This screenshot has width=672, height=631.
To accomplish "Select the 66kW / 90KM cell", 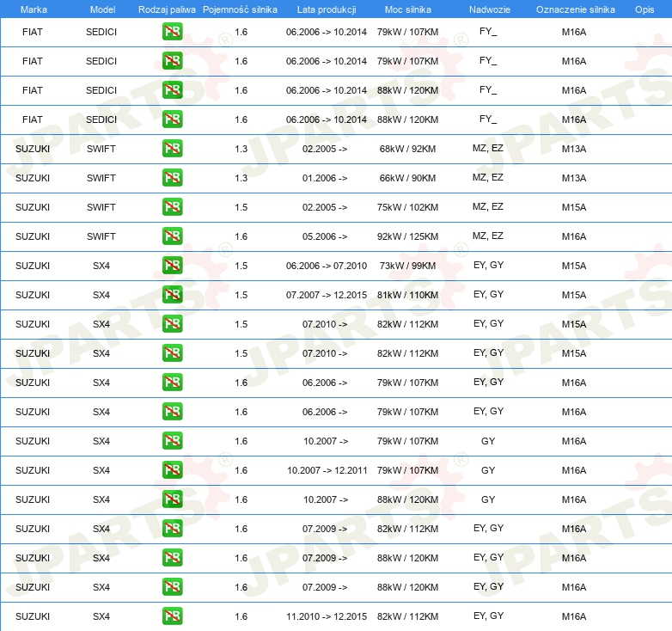I will tap(407, 178).
